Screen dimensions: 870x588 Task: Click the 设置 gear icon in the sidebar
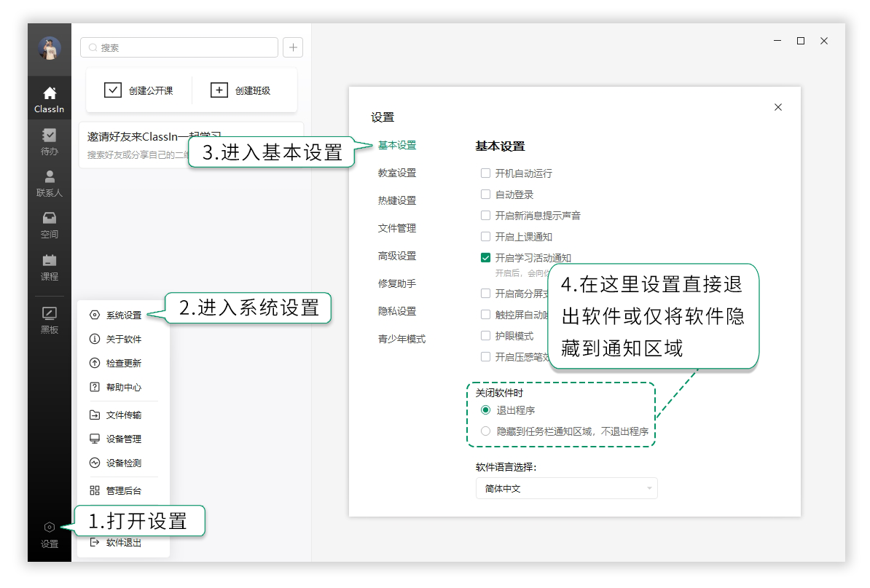(50, 527)
